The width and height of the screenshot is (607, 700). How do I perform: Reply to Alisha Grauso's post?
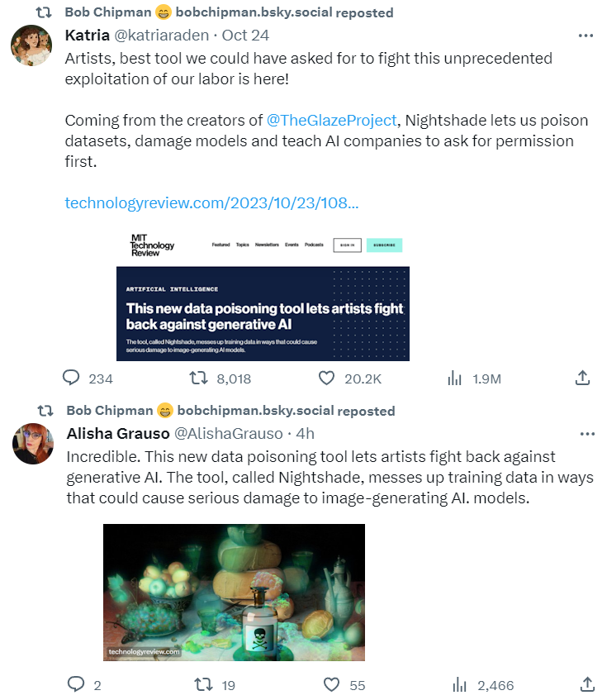[76, 684]
